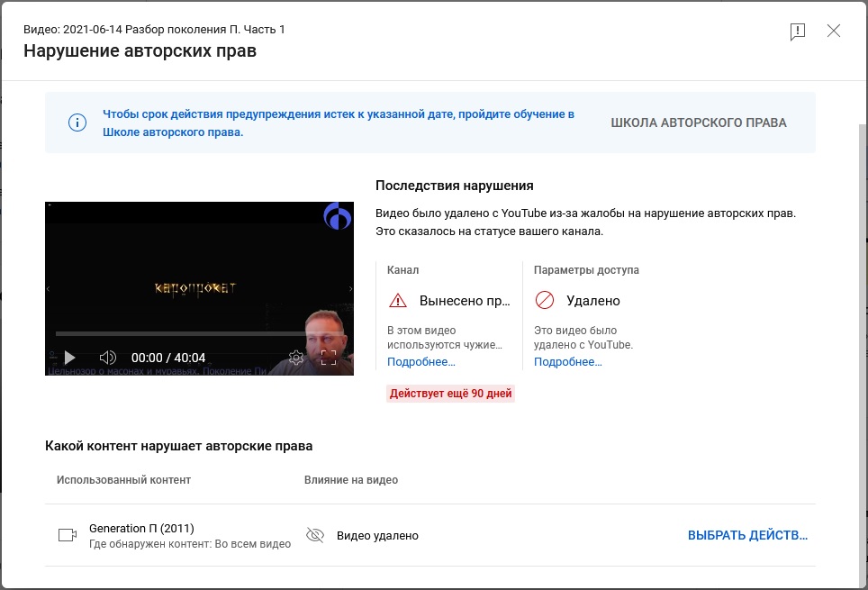
Task: Click the Нарушение авторских прав heading
Action: pyautogui.click(x=140, y=51)
